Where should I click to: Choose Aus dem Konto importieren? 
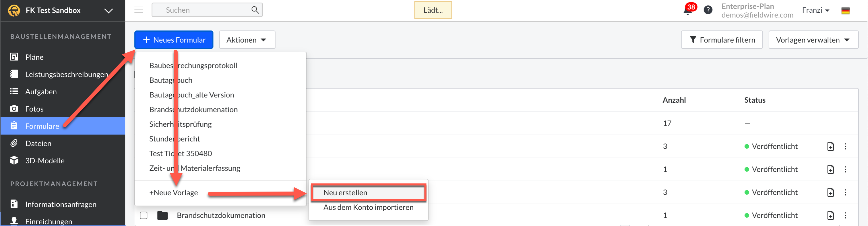point(368,207)
